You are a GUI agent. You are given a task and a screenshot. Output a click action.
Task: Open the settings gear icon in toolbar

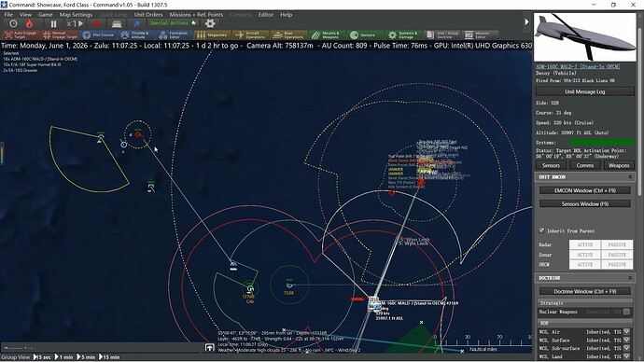pyautogui.click(x=210, y=23)
